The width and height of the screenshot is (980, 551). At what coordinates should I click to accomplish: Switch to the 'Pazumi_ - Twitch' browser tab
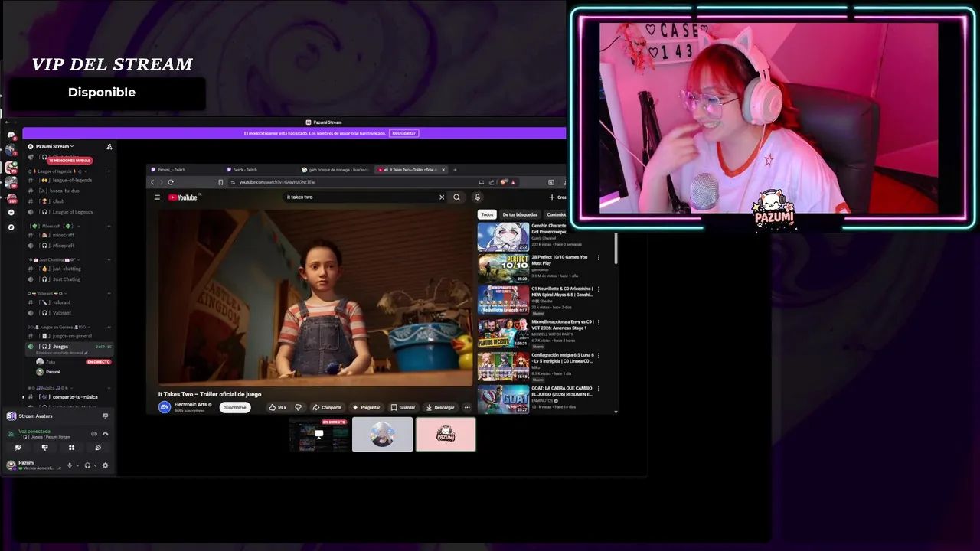pyautogui.click(x=184, y=170)
